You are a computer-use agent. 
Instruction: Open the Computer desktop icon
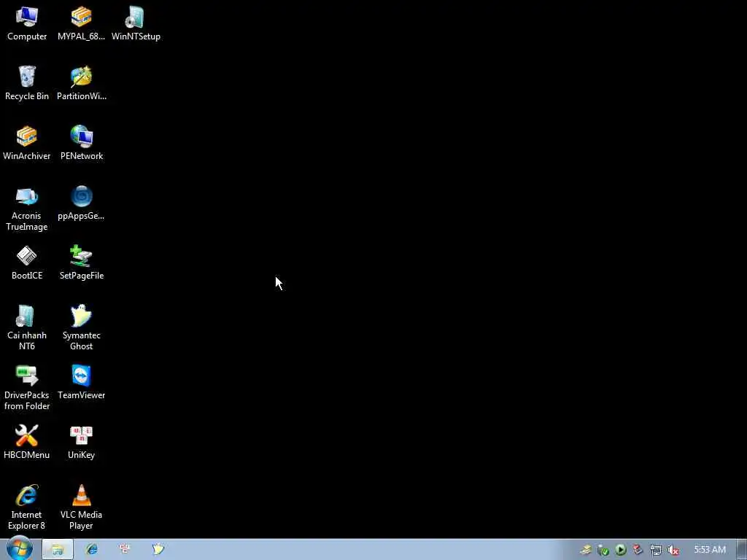27,24
